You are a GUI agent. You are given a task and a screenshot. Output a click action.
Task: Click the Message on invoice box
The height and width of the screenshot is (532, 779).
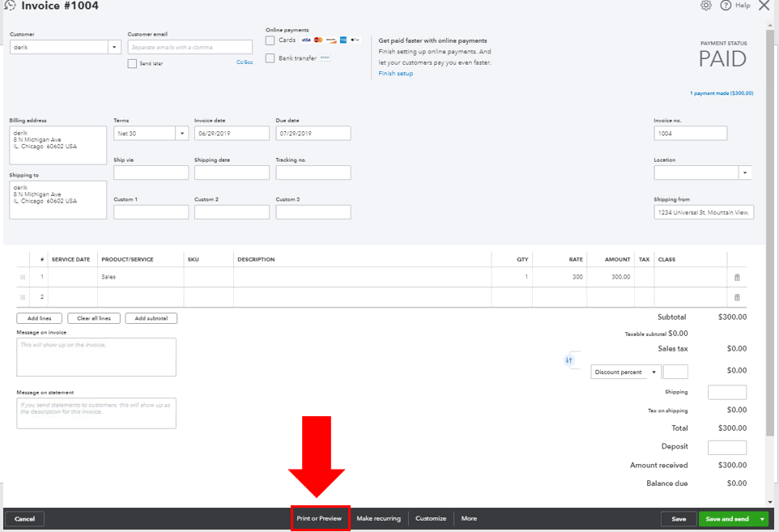coord(96,357)
